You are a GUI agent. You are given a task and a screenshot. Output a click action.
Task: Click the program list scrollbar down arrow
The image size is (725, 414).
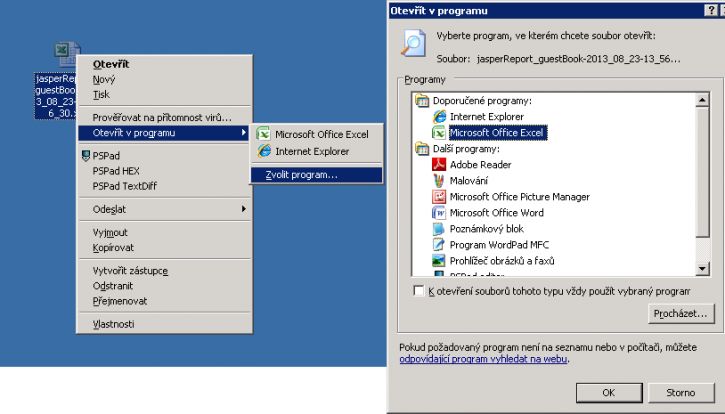702,268
